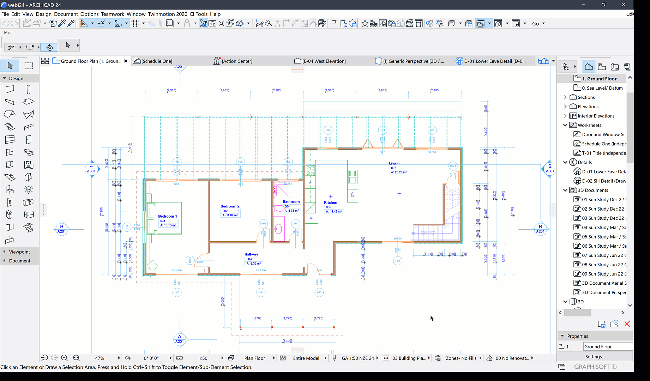Switch to the Generic Perspective tab
The width and height of the screenshot is (650, 381).
coord(414,61)
